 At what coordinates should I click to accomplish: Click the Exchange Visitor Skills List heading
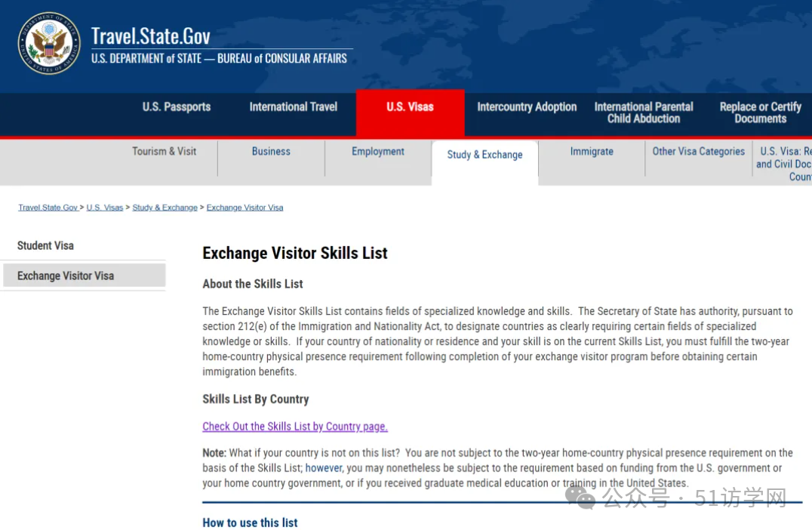coord(294,253)
